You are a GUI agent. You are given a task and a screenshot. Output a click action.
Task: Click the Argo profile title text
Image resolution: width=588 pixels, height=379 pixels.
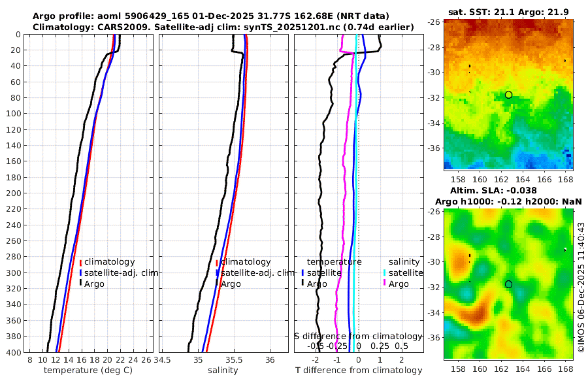(x=211, y=16)
